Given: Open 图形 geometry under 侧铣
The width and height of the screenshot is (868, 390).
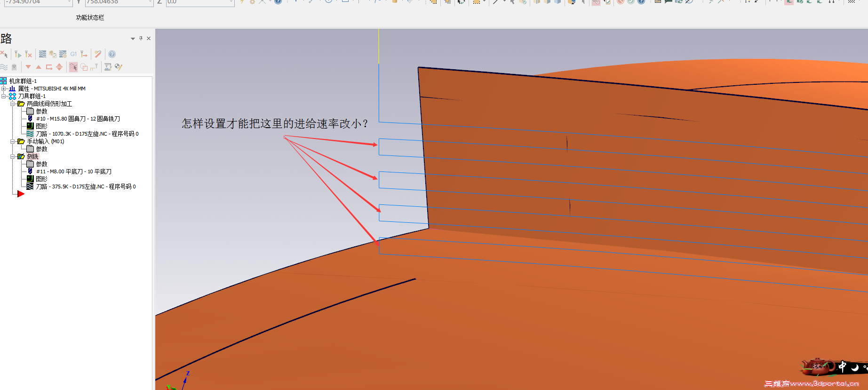Looking at the screenshot, I should point(41,179).
